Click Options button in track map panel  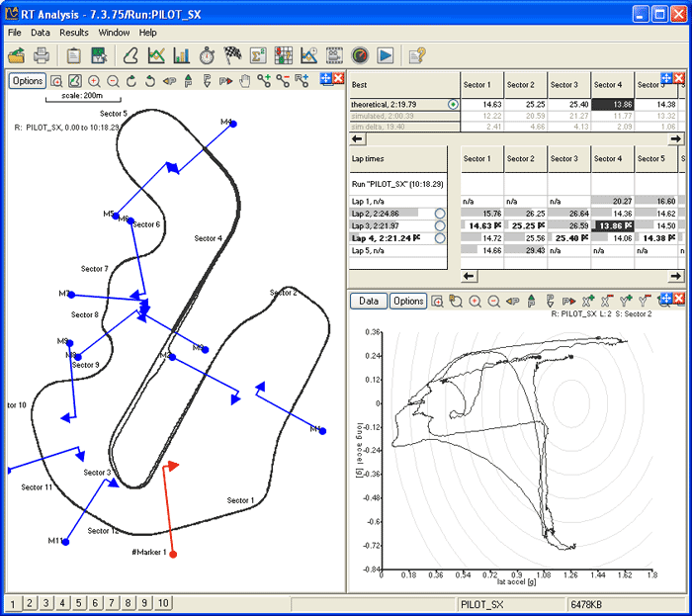(28, 81)
